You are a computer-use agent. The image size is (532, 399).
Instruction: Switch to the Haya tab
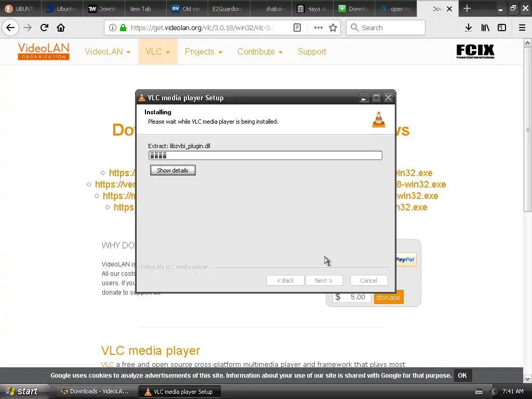pos(312,8)
